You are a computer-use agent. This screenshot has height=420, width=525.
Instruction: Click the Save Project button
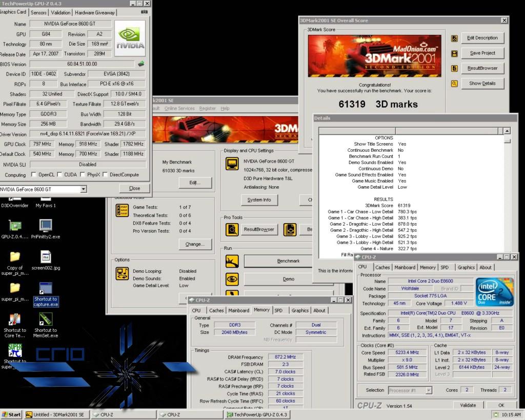click(x=482, y=53)
